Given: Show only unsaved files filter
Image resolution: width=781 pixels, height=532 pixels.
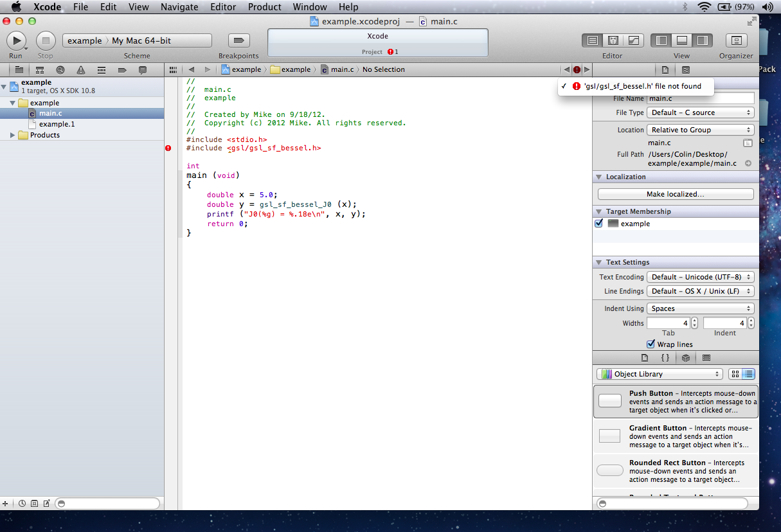Looking at the screenshot, I should point(47,504).
